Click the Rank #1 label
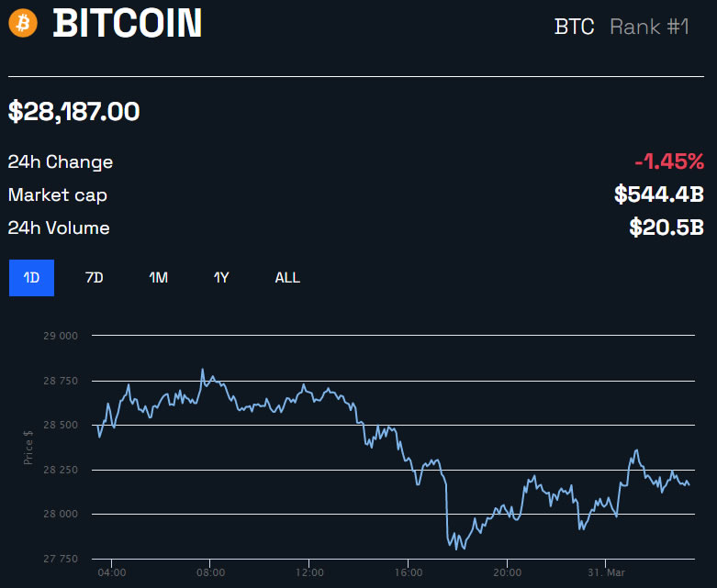The width and height of the screenshot is (717, 588). [x=649, y=27]
